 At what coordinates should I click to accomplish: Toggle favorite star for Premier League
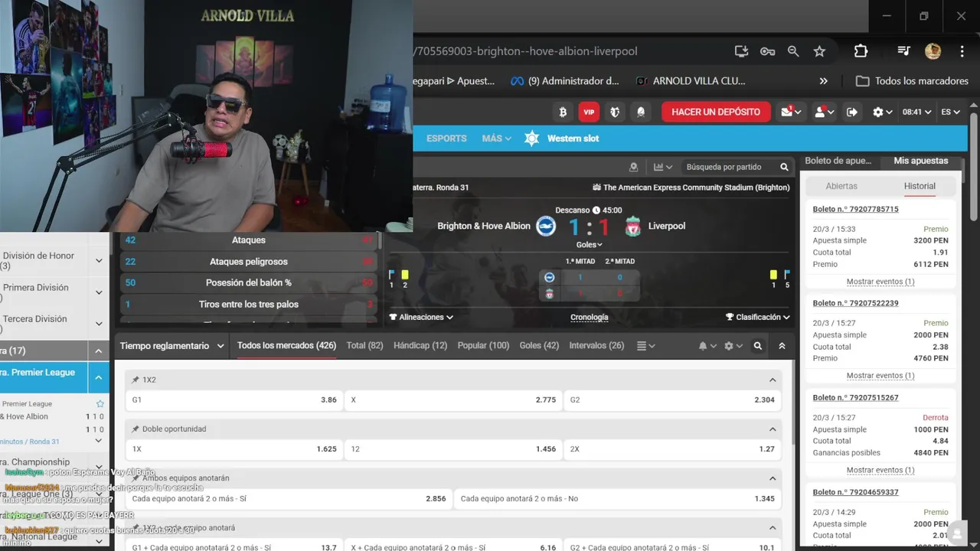pos(100,404)
